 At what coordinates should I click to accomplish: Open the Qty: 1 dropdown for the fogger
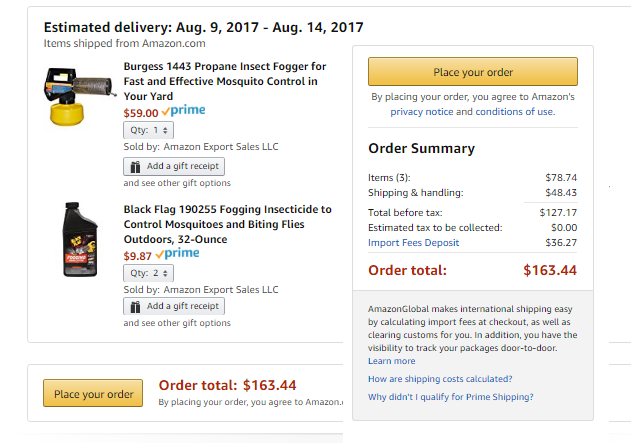point(148,130)
